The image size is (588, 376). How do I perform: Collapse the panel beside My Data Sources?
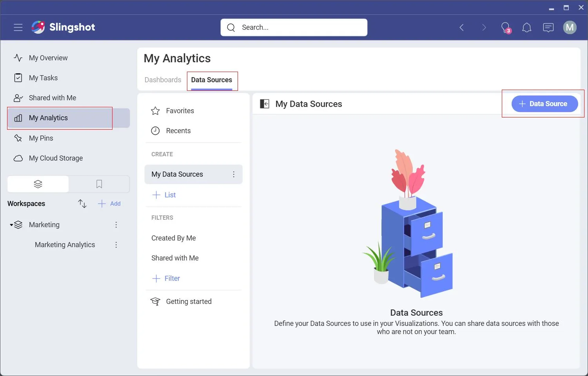pyautogui.click(x=265, y=104)
